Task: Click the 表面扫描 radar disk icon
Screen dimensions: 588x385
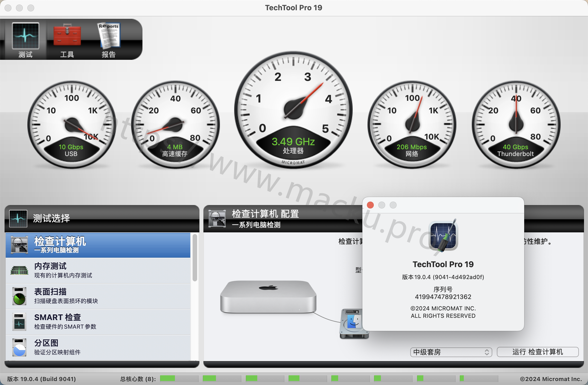Action: tap(19, 296)
